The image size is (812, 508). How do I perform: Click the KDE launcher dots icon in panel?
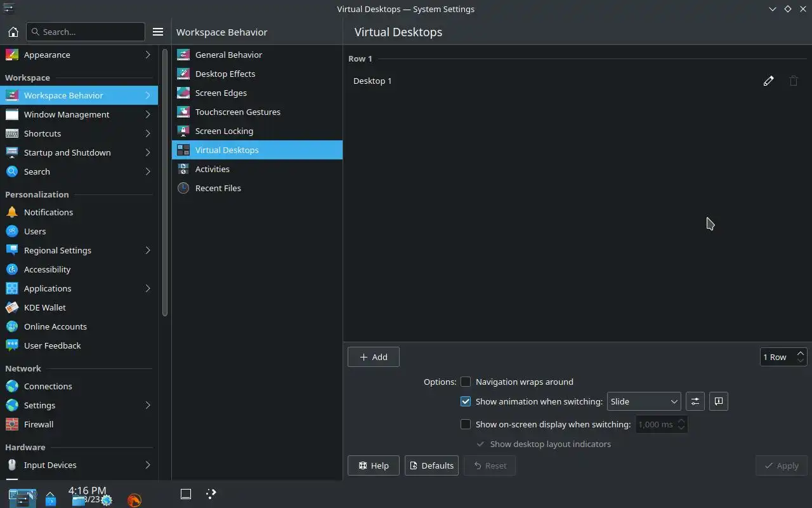[211, 493]
